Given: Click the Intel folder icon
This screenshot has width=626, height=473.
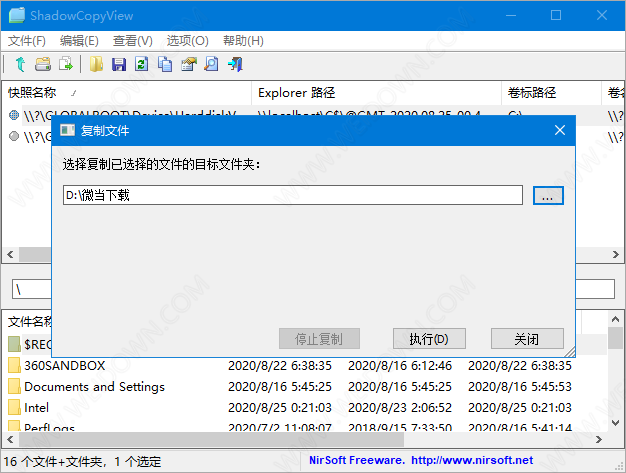Looking at the screenshot, I should coord(14,407).
